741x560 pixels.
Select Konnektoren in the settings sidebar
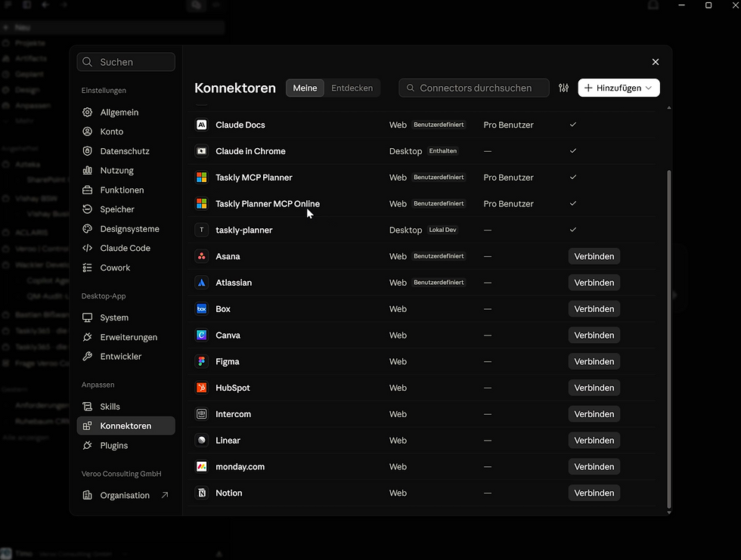point(126,426)
